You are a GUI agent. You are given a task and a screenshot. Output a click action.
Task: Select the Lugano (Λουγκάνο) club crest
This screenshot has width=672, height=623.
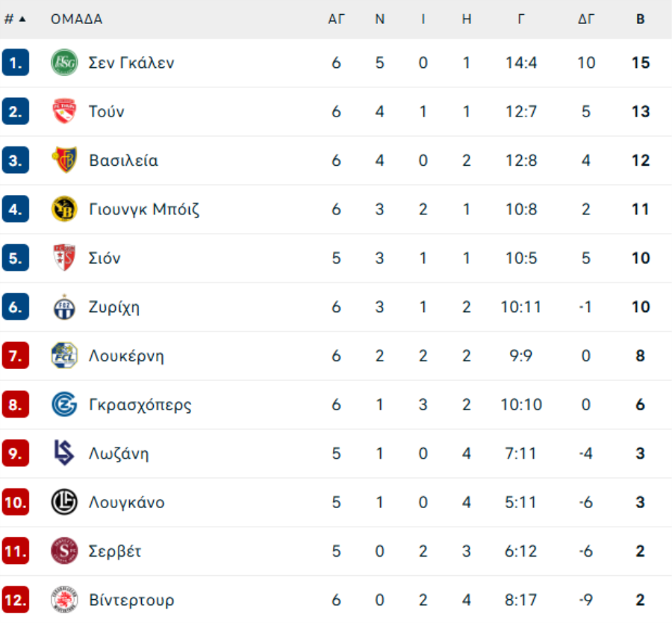coord(64,502)
